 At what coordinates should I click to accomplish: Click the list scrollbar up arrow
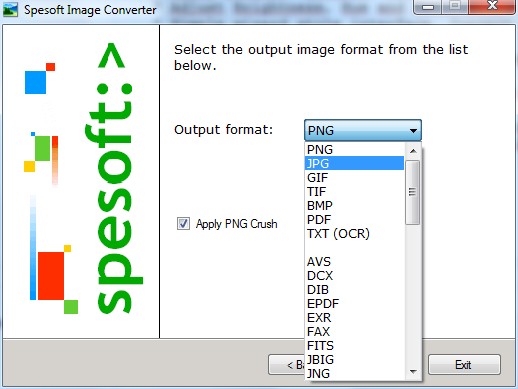[x=413, y=151]
